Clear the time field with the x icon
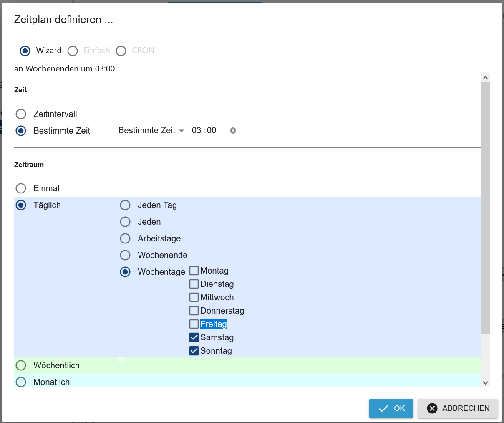The width and height of the screenshot is (504, 423). (x=233, y=131)
